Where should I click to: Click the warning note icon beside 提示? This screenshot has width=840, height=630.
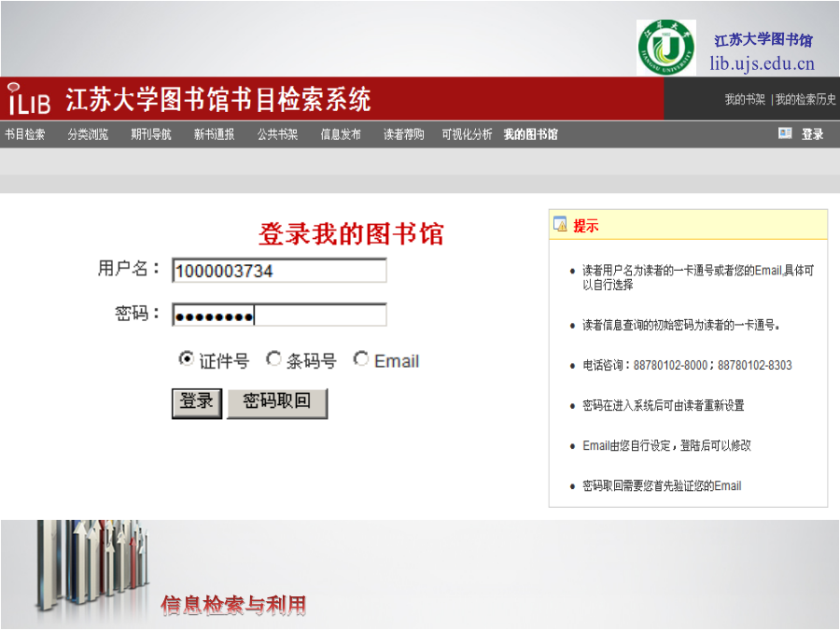[560, 223]
